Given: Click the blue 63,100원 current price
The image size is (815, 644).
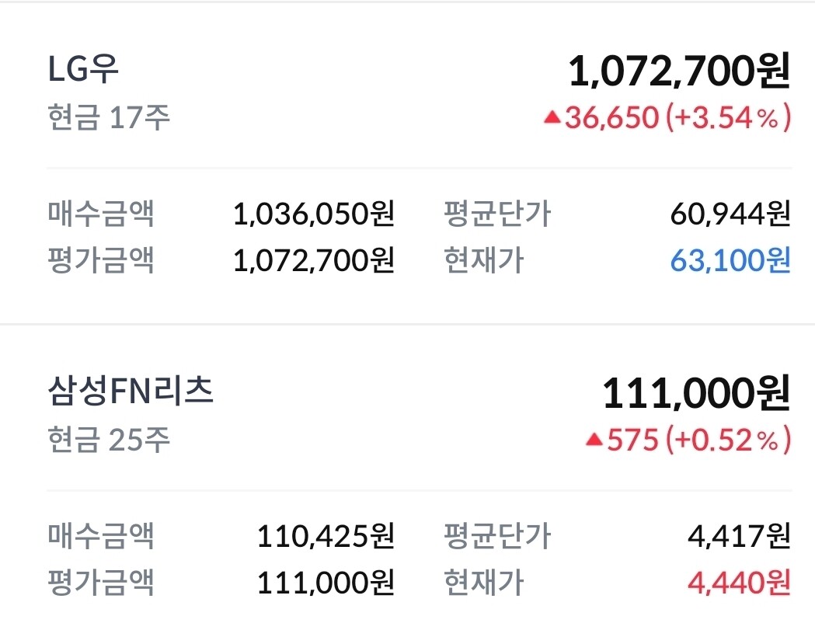Looking at the screenshot, I should click(x=730, y=260).
